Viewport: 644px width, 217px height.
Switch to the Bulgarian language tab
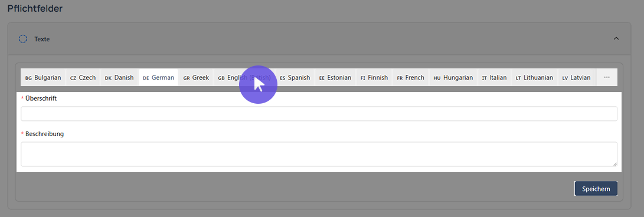click(43, 77)
